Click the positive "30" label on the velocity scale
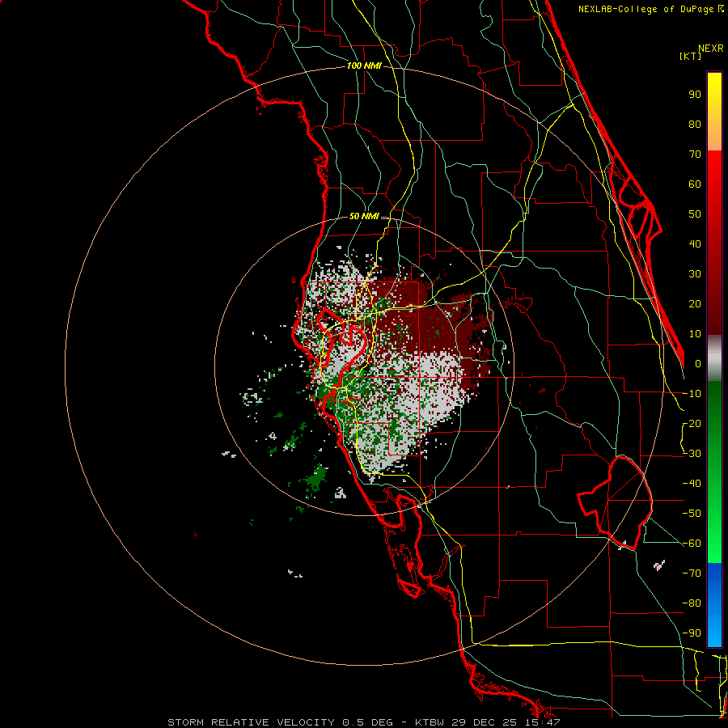Viewport: 728px width, 728px height. [x=695, y=274]
